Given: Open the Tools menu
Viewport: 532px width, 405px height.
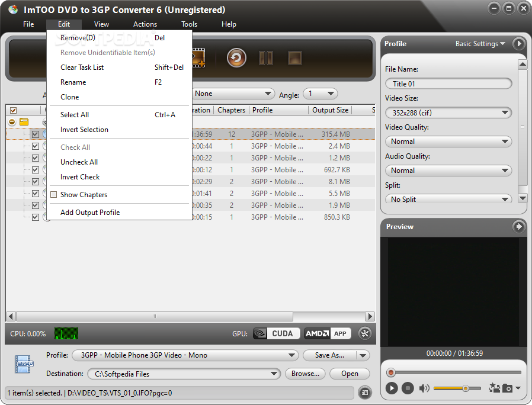Looking at the screenshot, I should [189, 24].
